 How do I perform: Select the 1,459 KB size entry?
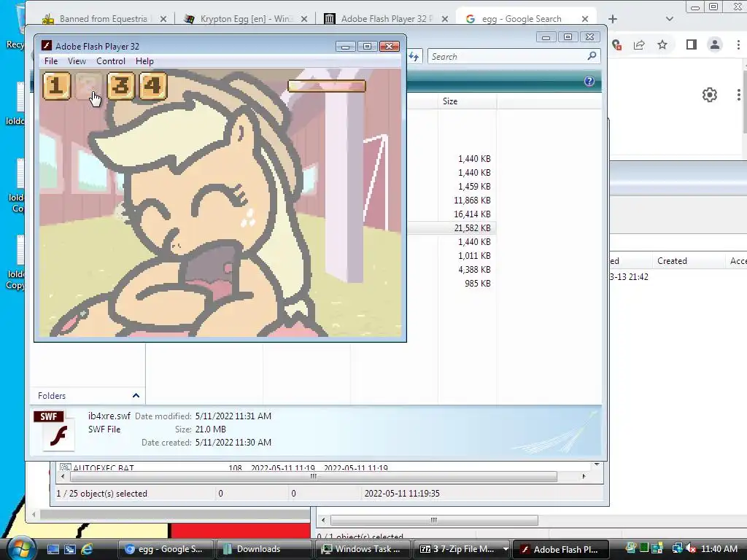click(474, 187)
